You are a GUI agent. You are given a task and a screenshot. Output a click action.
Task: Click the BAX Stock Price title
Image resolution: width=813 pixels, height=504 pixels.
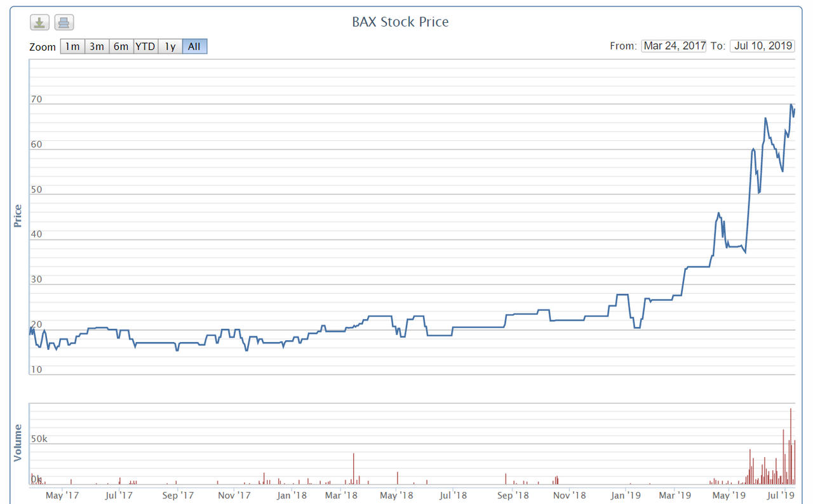tap(400, 22)
